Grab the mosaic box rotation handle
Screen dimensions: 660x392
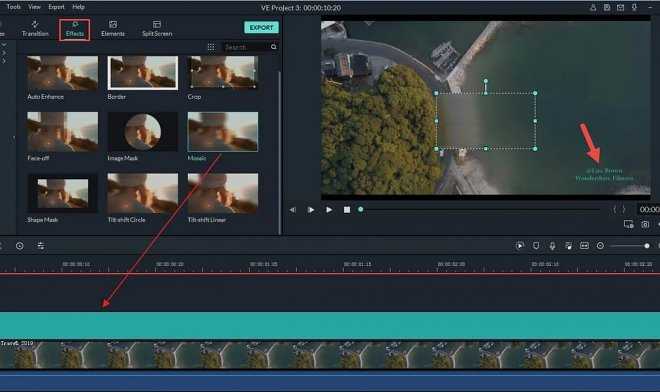(485, 81)
